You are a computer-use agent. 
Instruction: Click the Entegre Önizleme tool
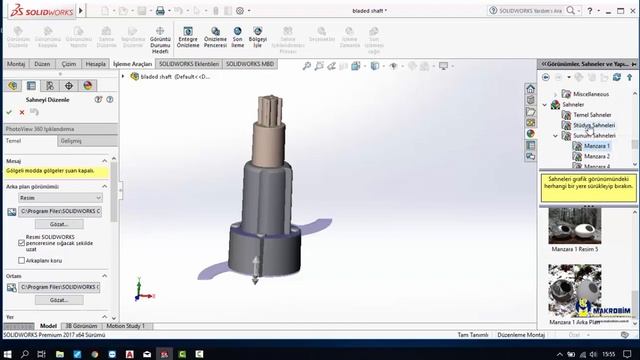(x=188, y=37)
